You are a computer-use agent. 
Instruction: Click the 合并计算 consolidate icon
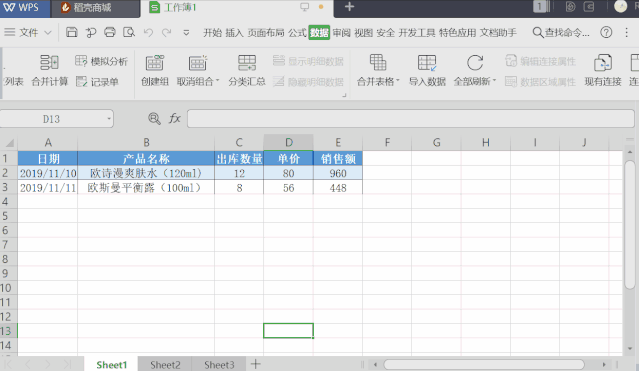(x=49, y=62)
